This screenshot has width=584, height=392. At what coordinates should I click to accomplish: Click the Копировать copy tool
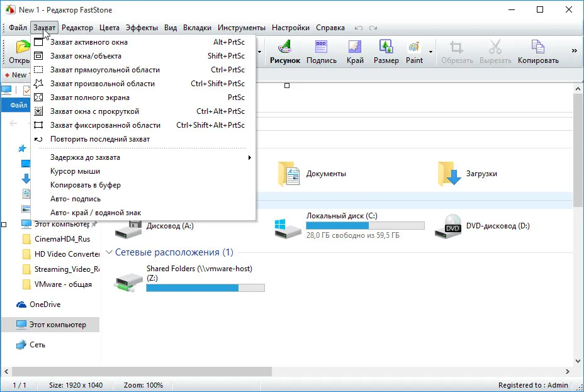pos(538,52)
